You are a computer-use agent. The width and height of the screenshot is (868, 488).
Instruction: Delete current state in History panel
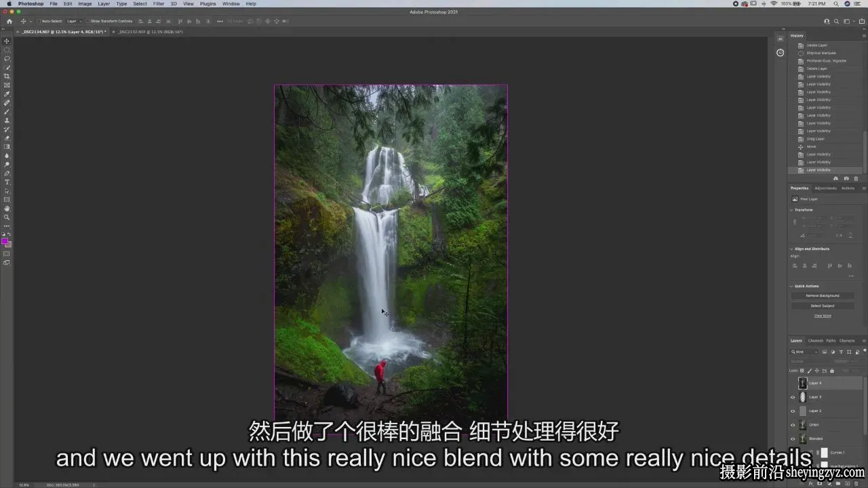[856, 178]
